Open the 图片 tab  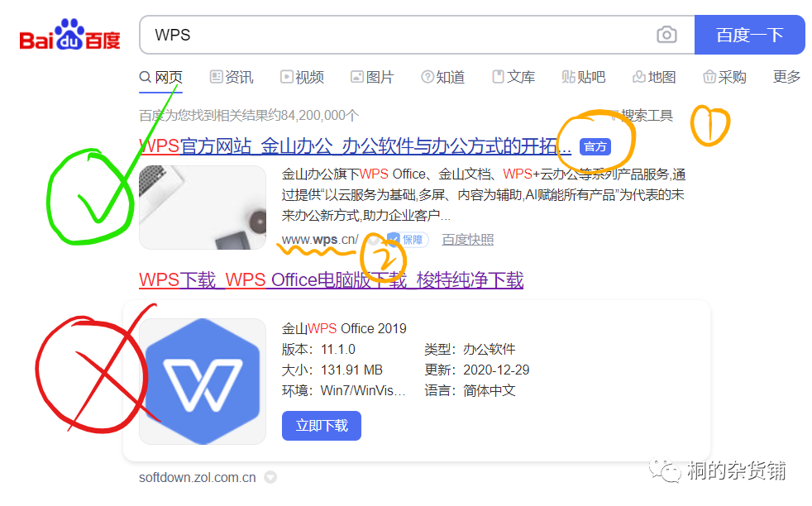tap(372, 77)
